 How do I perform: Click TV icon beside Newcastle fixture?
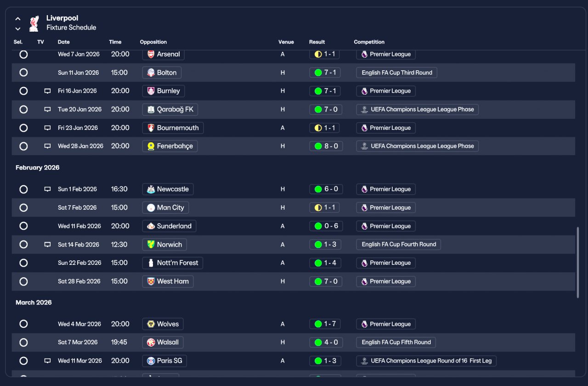47,189
